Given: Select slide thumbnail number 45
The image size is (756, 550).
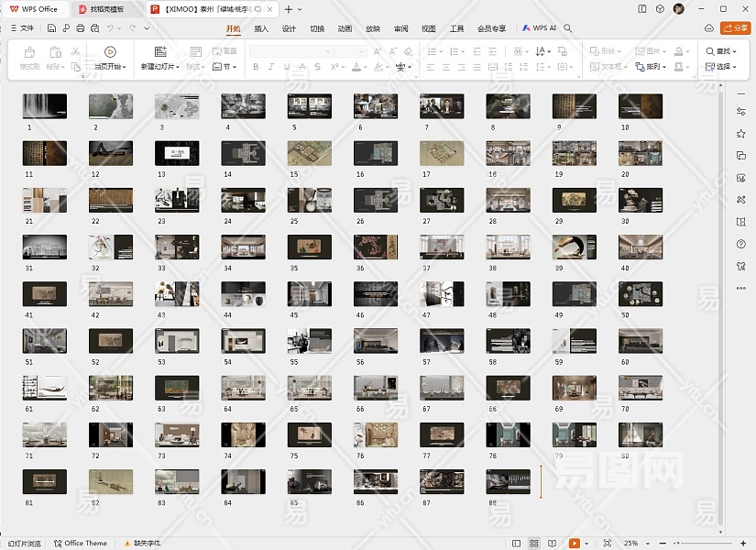Looking at the screenshot, I should click(310, 293).
